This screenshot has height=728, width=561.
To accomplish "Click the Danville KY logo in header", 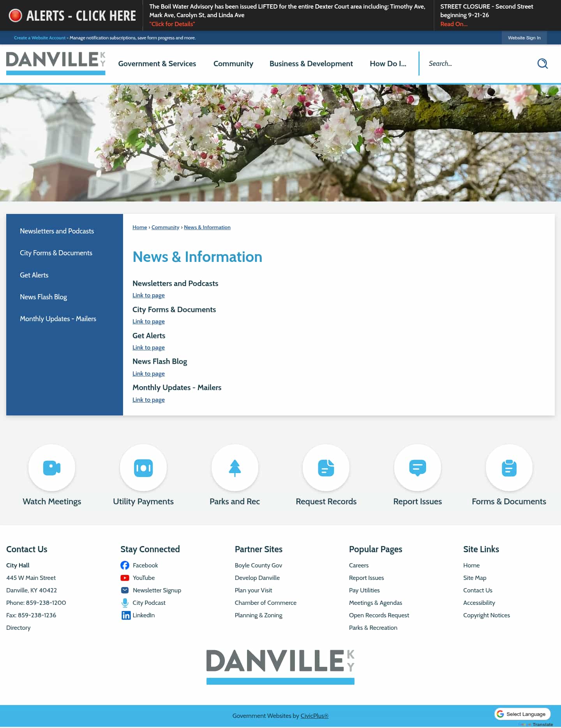I will click(56, 63).
